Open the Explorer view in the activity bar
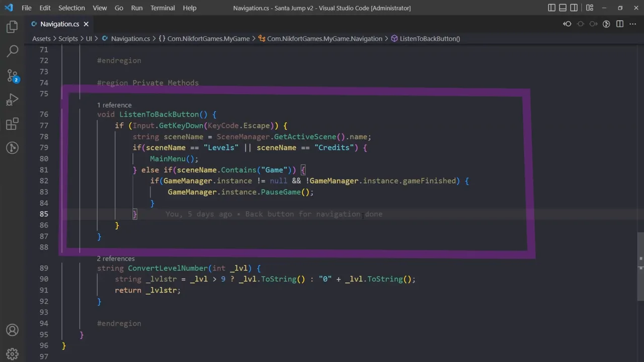 12,27
